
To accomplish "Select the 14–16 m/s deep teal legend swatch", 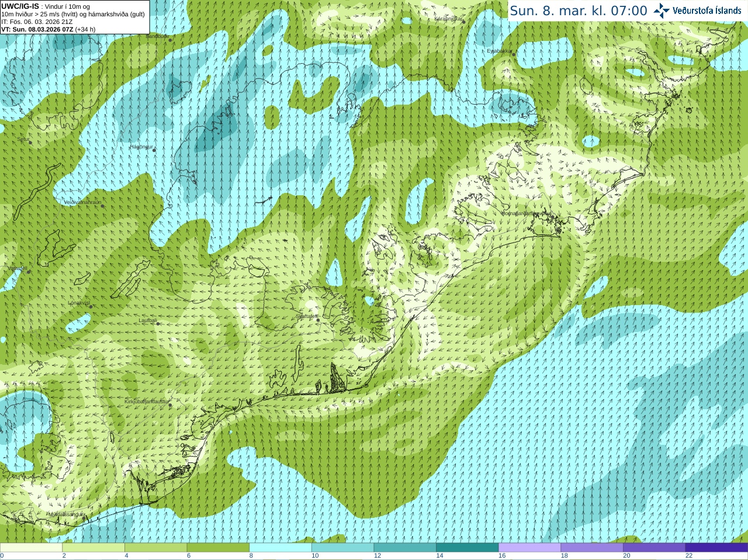I will (467, 548).
